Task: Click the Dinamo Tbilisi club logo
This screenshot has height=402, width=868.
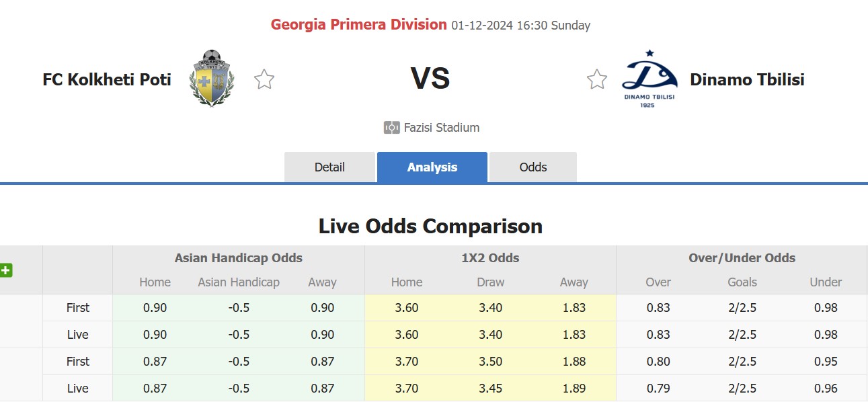Action: pos(649,79)
